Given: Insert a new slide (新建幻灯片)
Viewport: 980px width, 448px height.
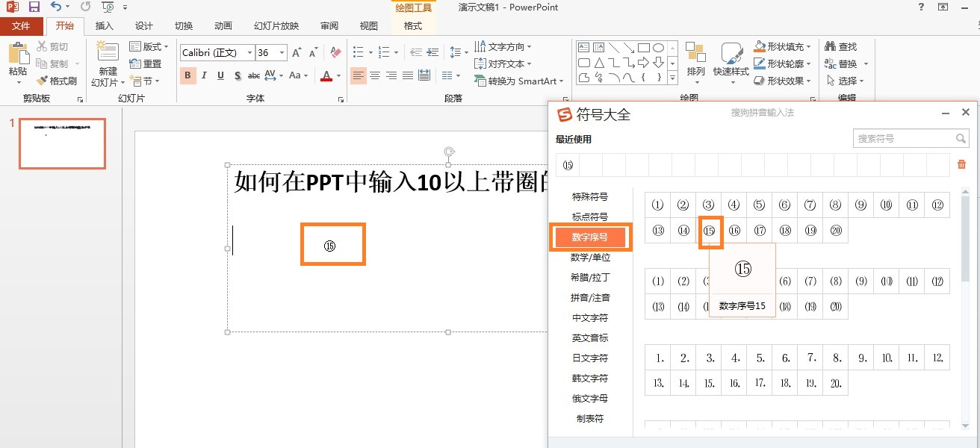Looking at the screenshot, I should point(108,64).
